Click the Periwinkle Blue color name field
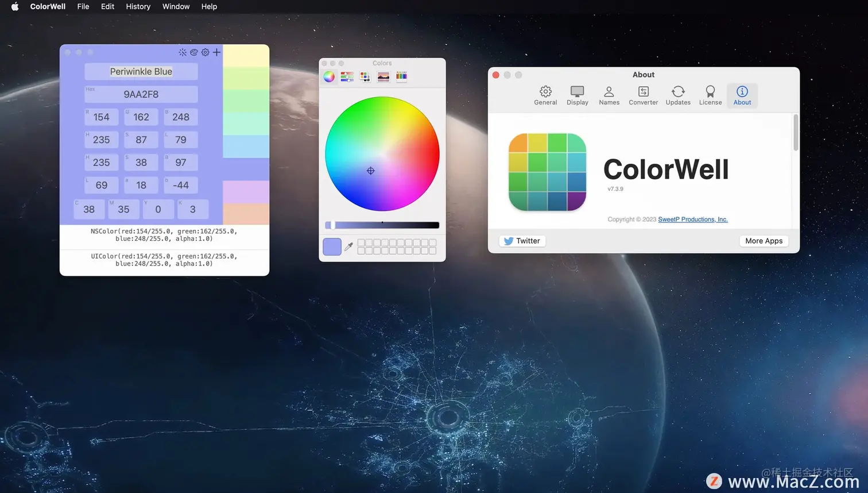 click(141, 72)
